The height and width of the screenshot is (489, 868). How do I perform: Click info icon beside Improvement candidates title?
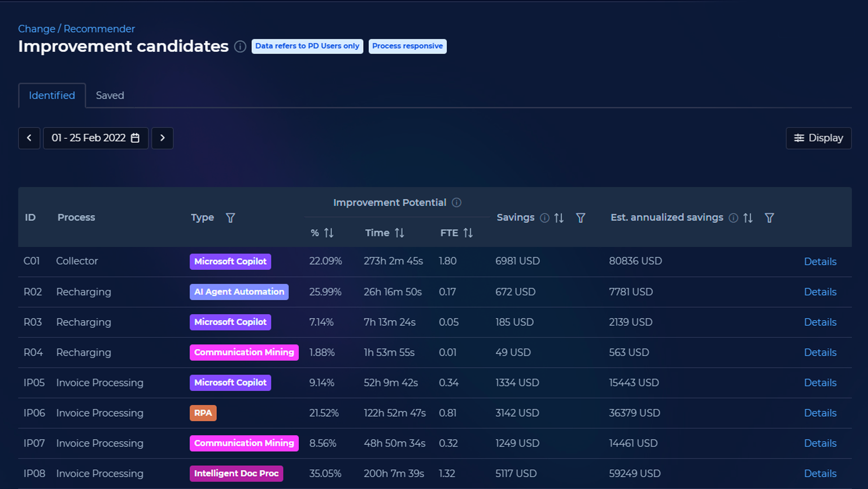[240, 46]
